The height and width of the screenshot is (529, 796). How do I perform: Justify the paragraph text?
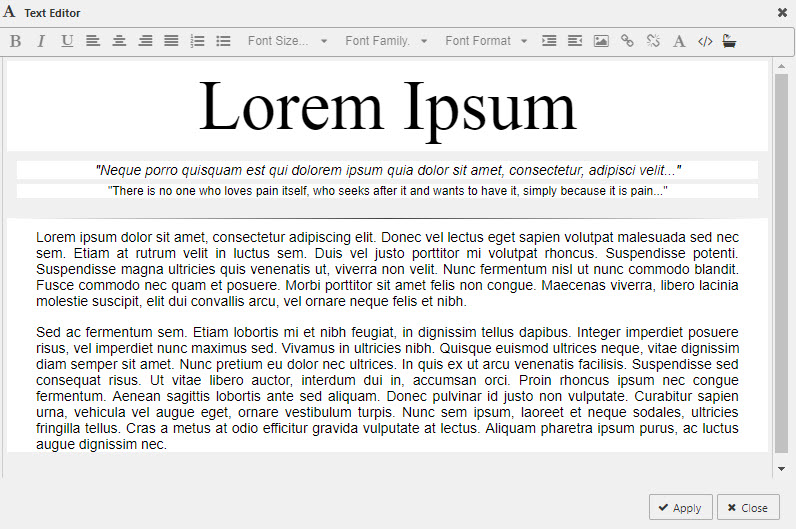tap(171, 41)
